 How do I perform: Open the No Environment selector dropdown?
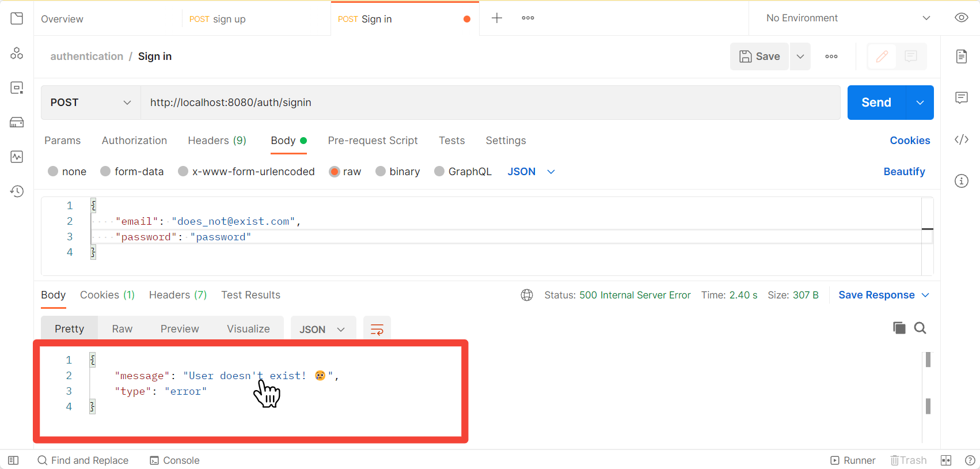pyautogui.click(x=848, y=18)
